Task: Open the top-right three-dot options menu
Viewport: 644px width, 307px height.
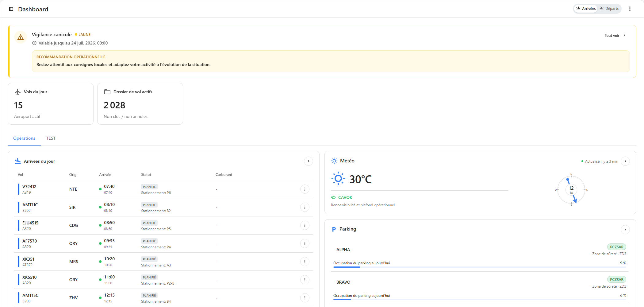Action: pyautogui.click(x=630, y=9)
